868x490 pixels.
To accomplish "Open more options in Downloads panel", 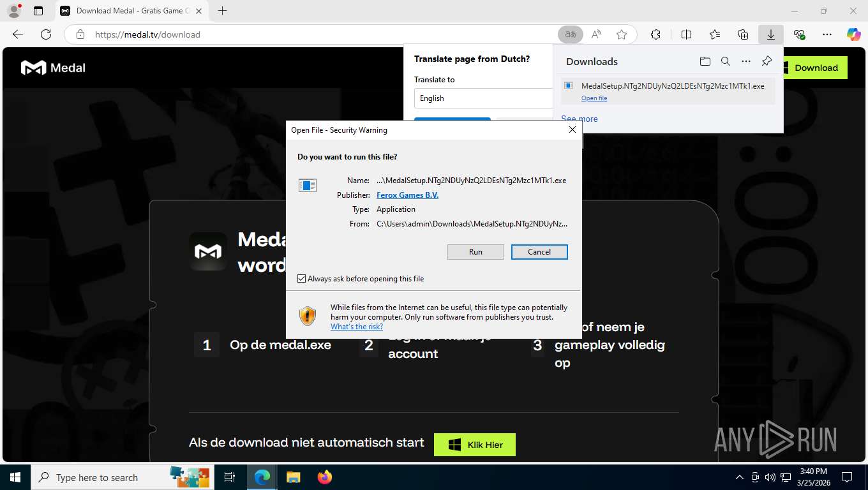I will [746, 61].
